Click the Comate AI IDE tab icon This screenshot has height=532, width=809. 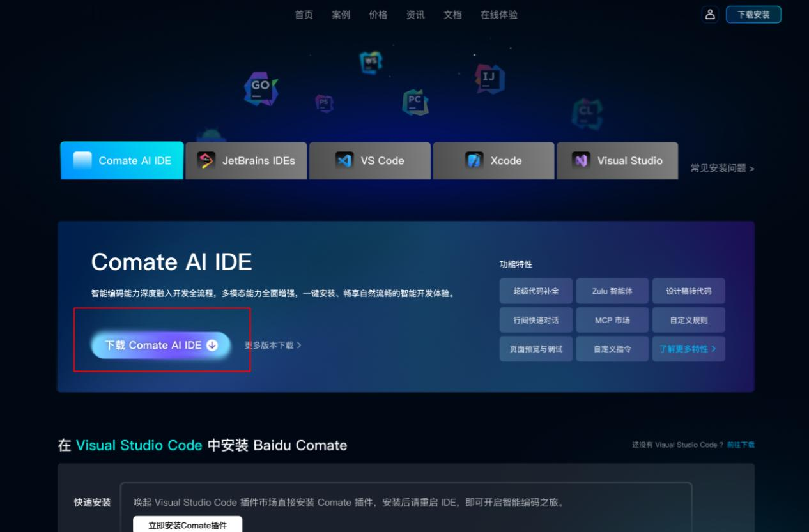82,160
